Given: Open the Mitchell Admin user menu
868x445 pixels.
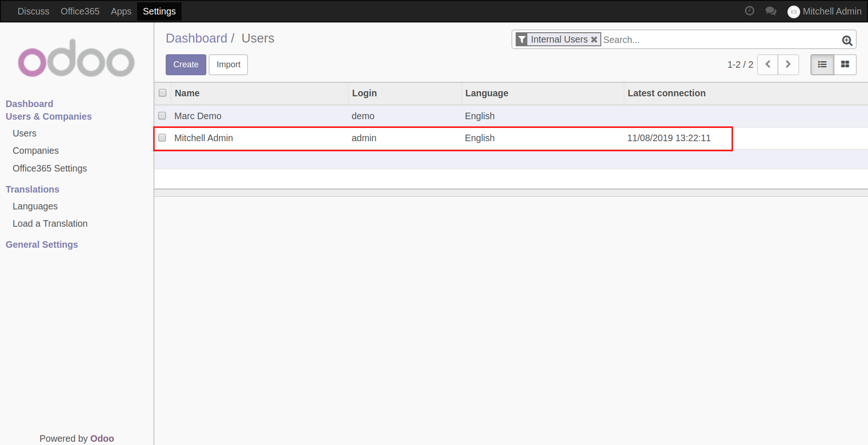Looking at the screenshot, I should [824, 11].
